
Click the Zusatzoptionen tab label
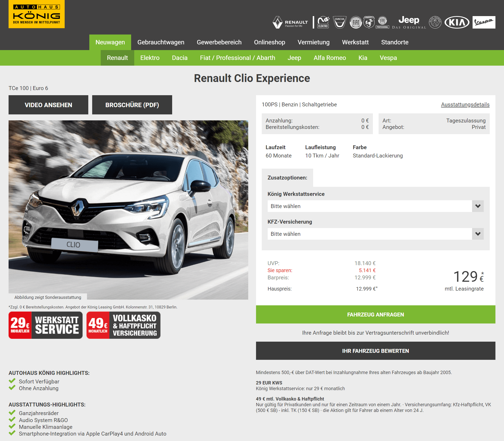tap(287, 178)
